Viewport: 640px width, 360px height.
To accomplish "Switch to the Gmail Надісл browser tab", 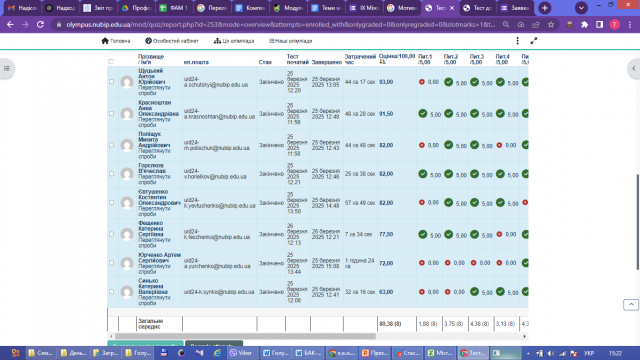I will point(23,8).
